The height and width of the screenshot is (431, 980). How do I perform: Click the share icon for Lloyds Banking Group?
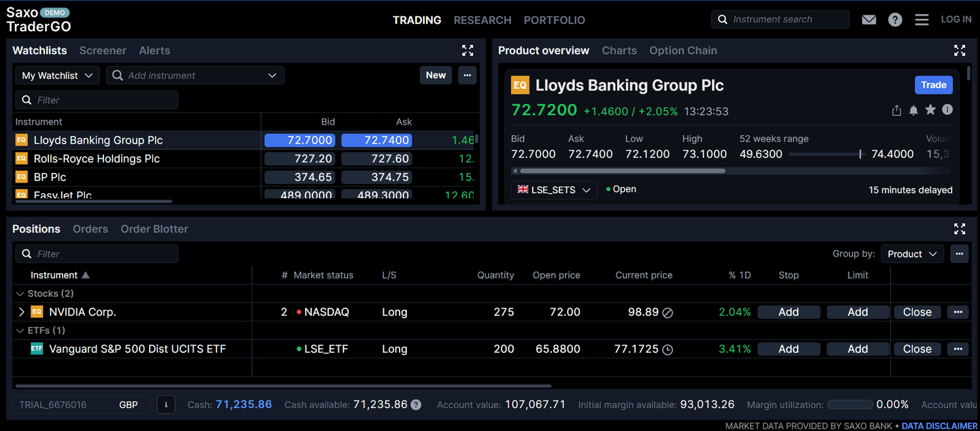click(x=896, y=110)
